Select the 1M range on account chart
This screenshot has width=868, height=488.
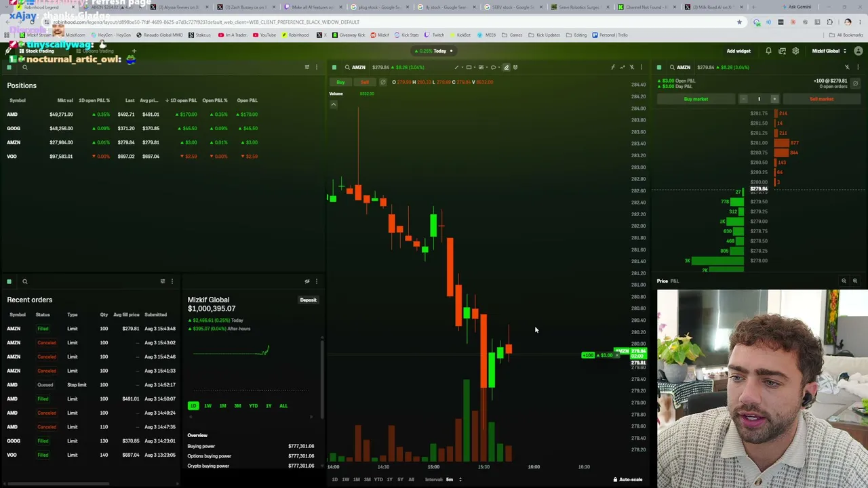pyautogui.click(x=222, y=406)
